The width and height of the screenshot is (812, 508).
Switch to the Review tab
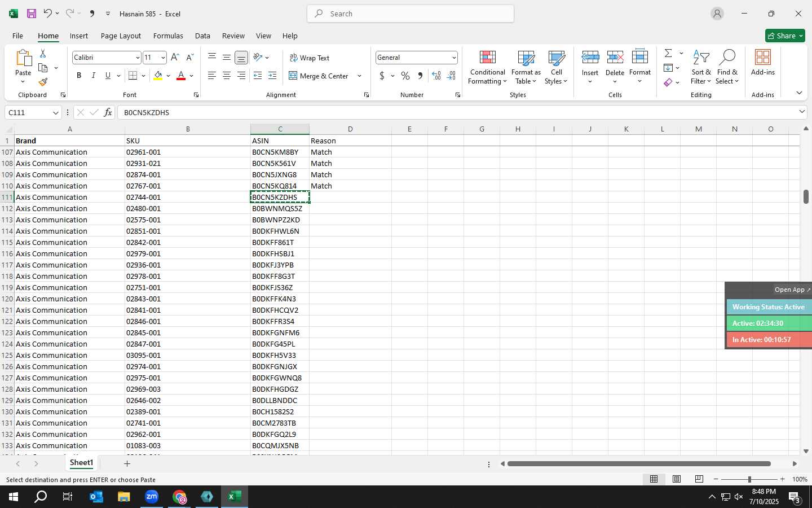coord(233,36)
